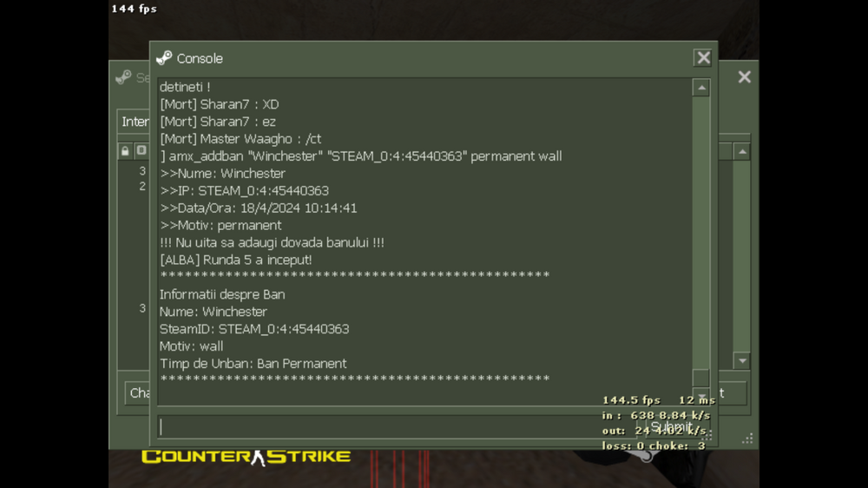Screen dimensions: 868x488
Task: Click the Submit button in console
Action: (x=671, y=426)
